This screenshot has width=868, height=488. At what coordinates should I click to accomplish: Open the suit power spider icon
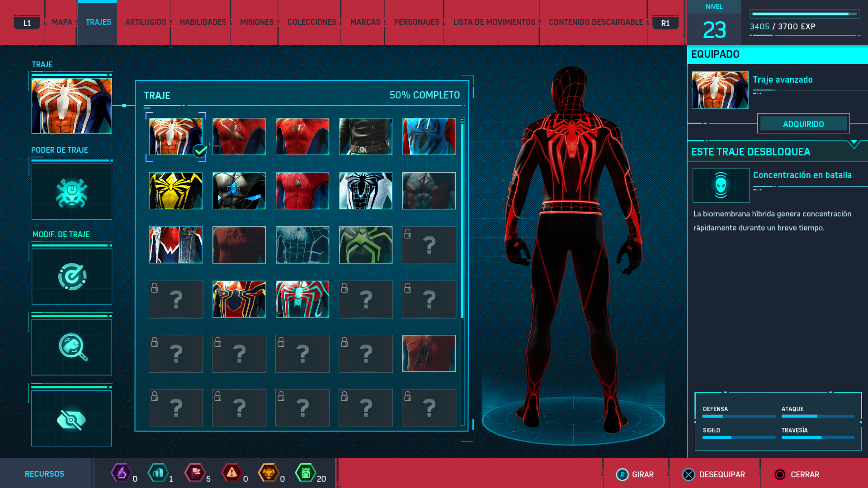tap(71, 192)
